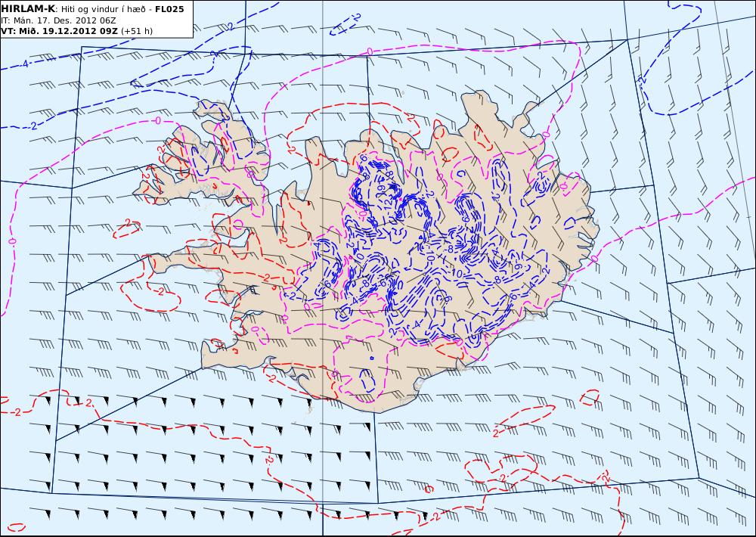Select the VT: Mið. 19.12.2012 09Z valid time
Viewport: 756px width, 537px height.
[59, 31]
